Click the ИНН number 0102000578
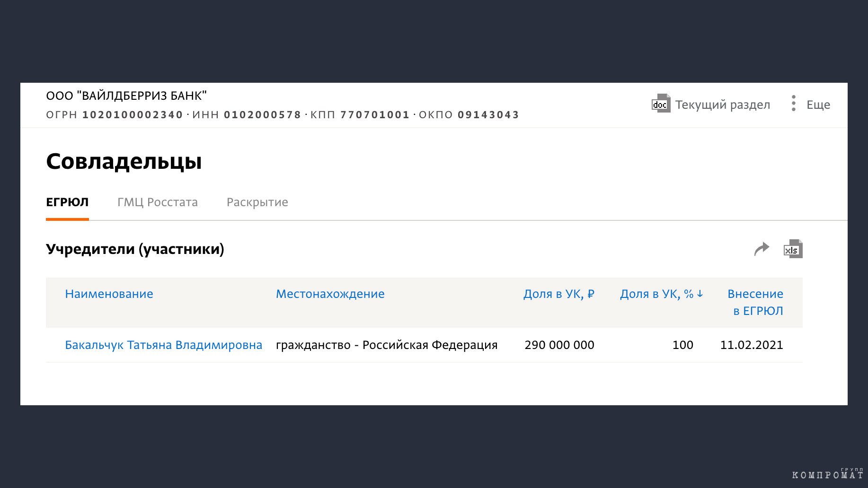868x488 pixels. 263,115
